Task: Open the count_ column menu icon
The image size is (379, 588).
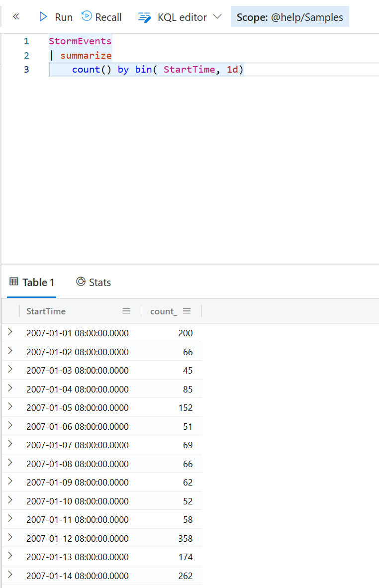Action: [x=187, y=311]
